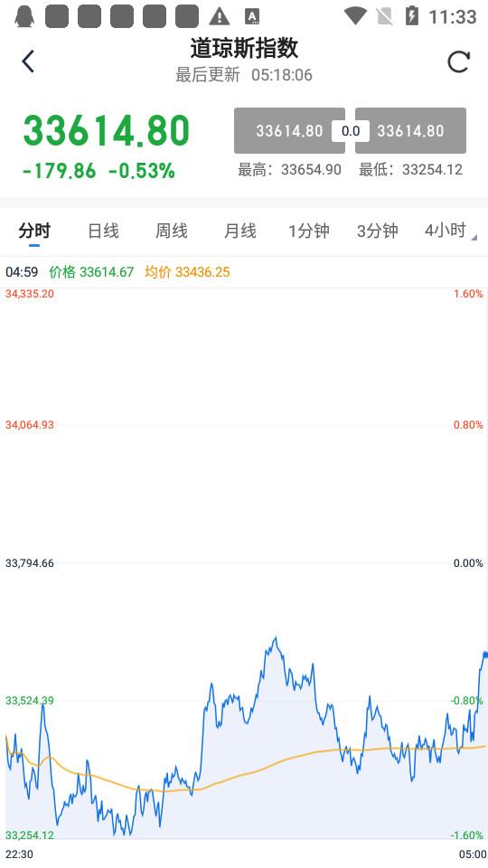Screen dimensions: 488x868
Task: Tap the 0.00% right axis label
Action: (x=468, y=563)
